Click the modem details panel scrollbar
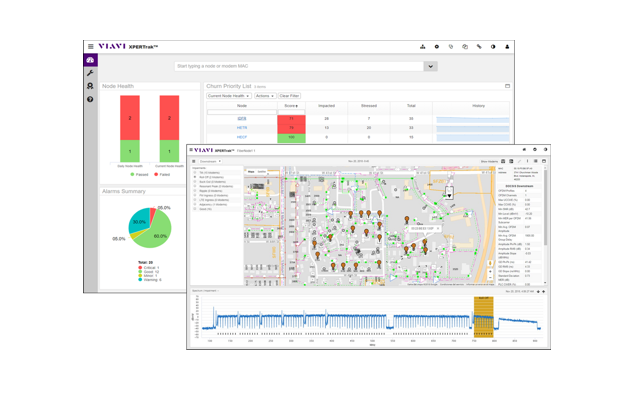This screenshot has width=640, height=400. pyautogui.click(x=546, y=208)
